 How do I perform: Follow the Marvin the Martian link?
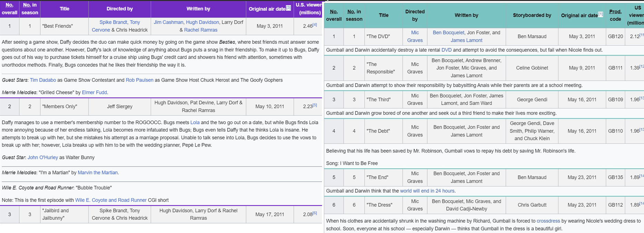[98, 173]
